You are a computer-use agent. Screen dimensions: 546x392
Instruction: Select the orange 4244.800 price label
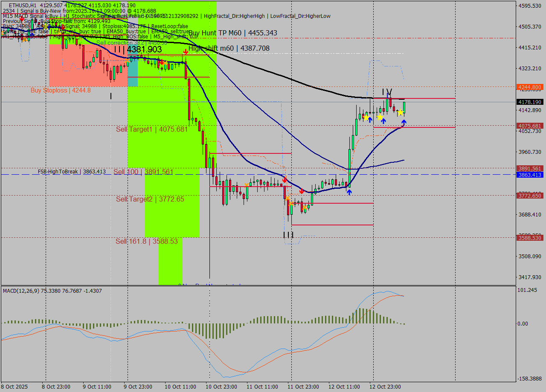click(530, 87)
